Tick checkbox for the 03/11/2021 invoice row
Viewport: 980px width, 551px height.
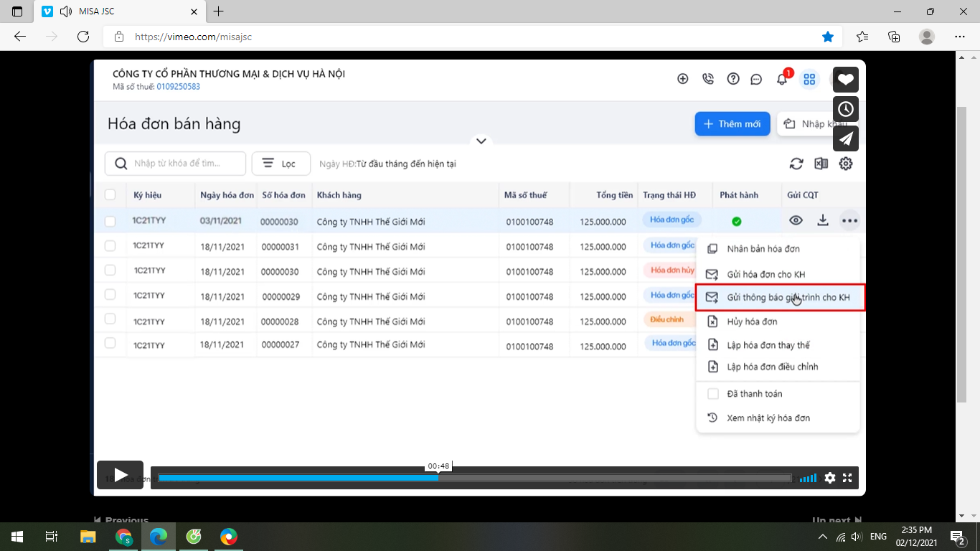(110, 222)
